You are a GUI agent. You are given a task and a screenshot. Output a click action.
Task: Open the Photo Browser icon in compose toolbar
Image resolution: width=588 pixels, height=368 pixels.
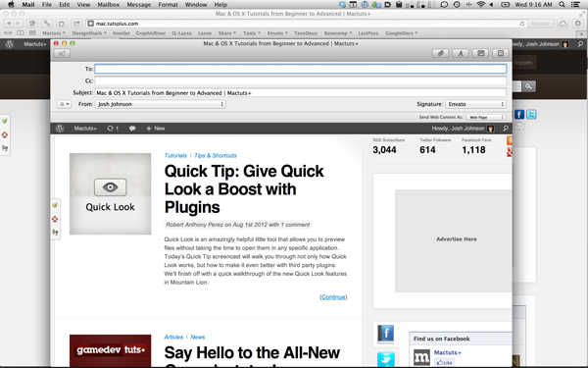[x=481, y=53]
